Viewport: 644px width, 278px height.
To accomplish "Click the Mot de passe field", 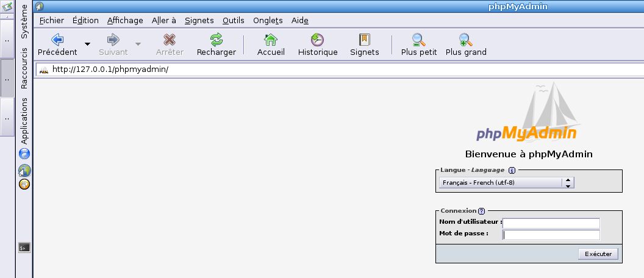I will coord(551,235).
